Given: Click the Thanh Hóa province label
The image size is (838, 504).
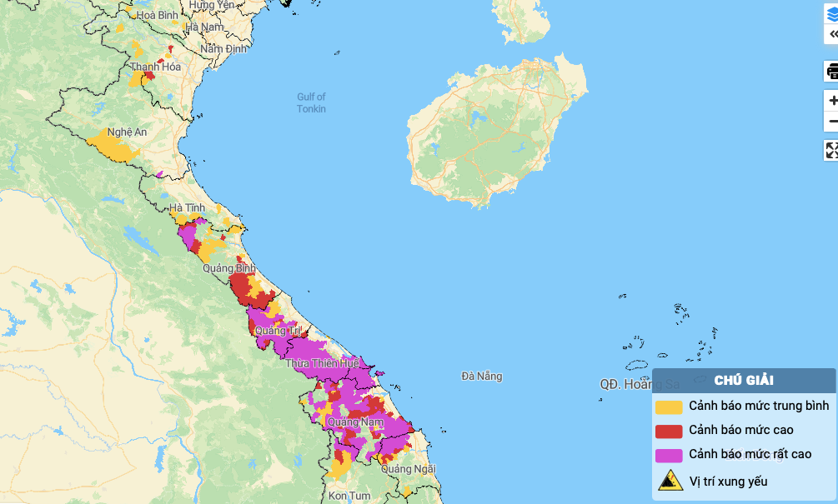Looking at the screenshot, I should [x=155, y=67].
